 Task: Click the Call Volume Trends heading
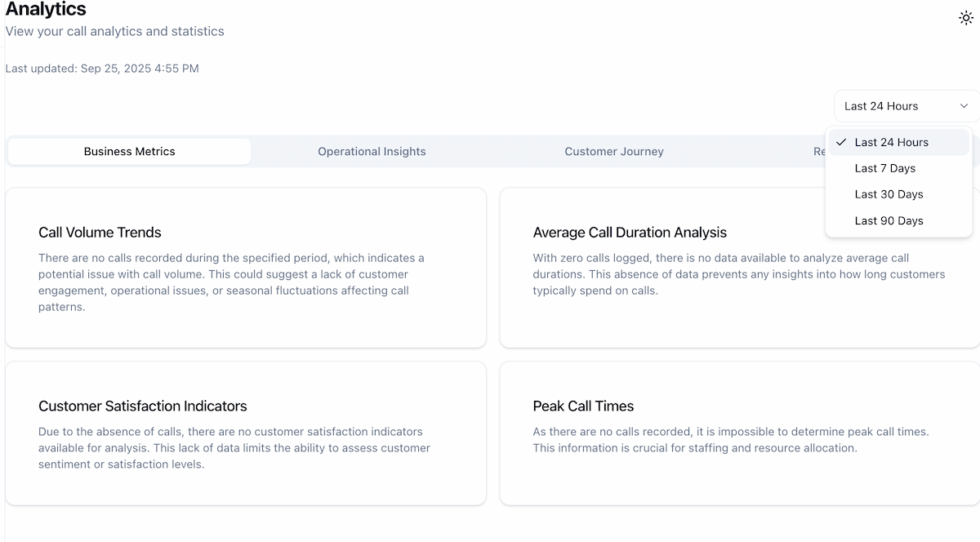[x=100, y=233]
